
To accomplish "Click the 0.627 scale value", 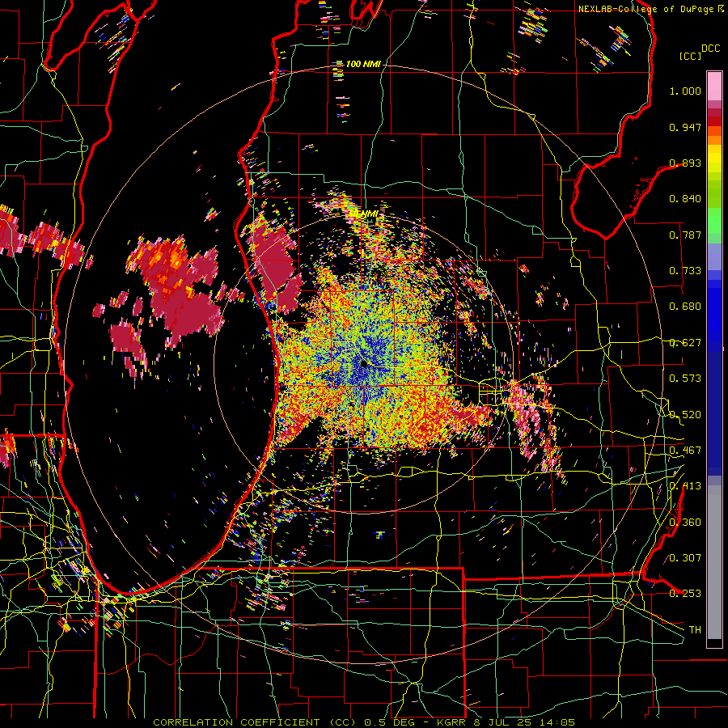I will (685, 343).
